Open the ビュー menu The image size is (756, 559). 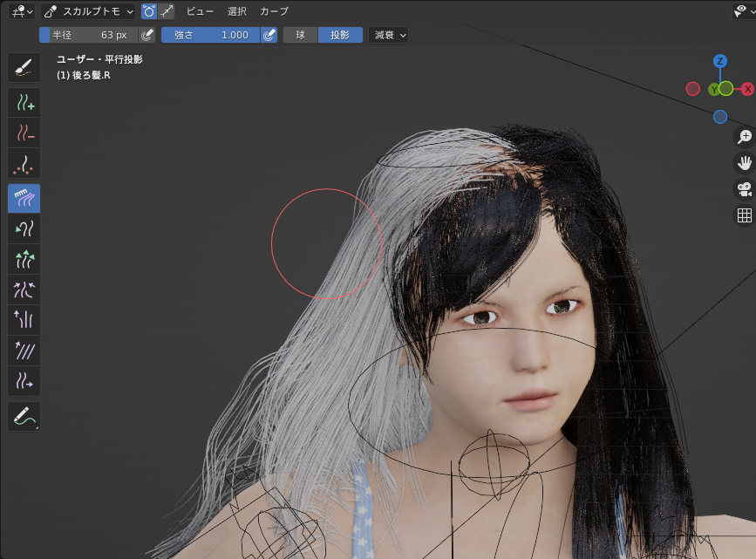click(x=199, y=11)
